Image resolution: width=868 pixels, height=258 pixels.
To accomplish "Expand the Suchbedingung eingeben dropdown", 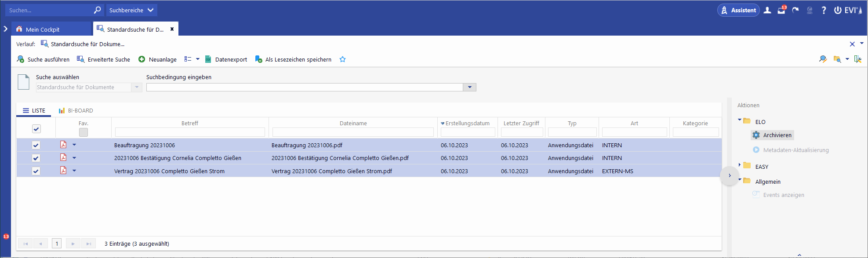I will coord(469,87).
